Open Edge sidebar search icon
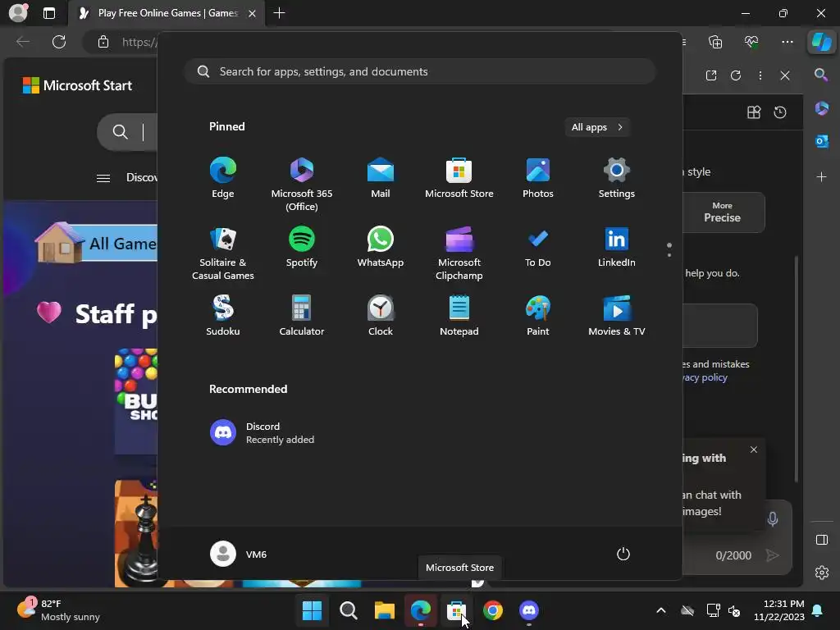 pos(821,75)
